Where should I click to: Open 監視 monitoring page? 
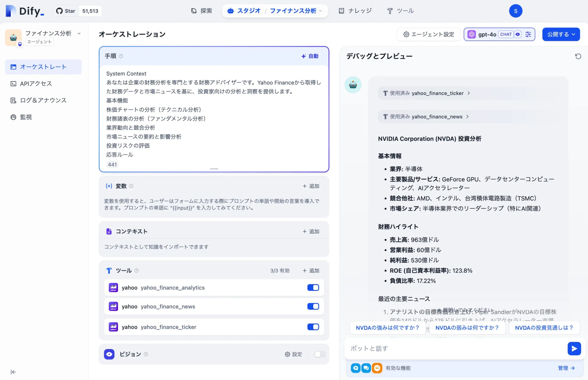(43, 117)
